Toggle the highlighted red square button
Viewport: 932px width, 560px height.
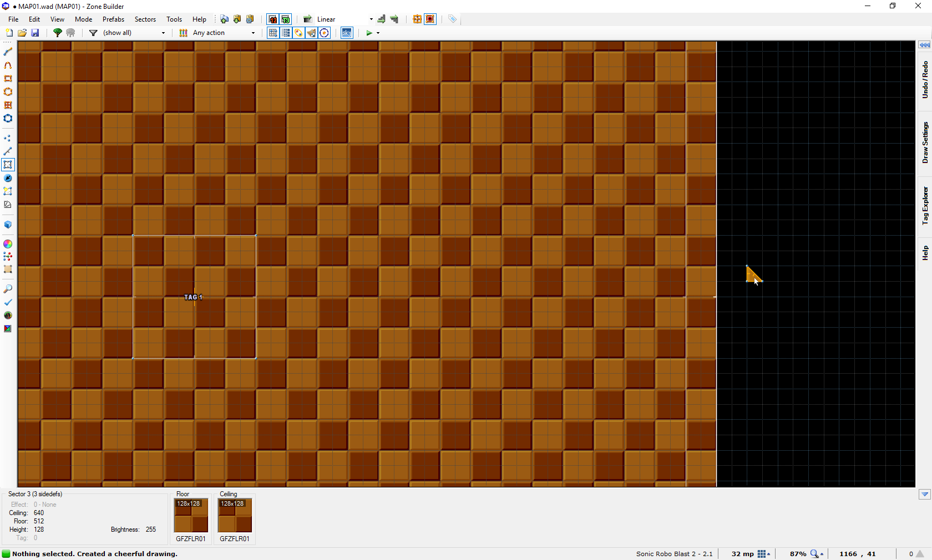(430, 19)
